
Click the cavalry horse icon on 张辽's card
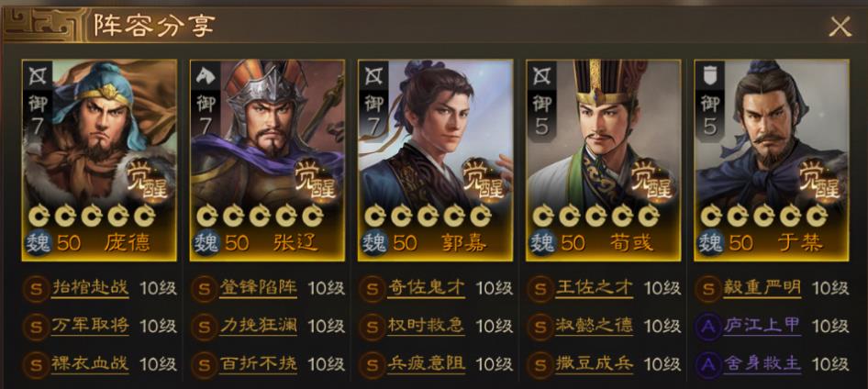206,76
